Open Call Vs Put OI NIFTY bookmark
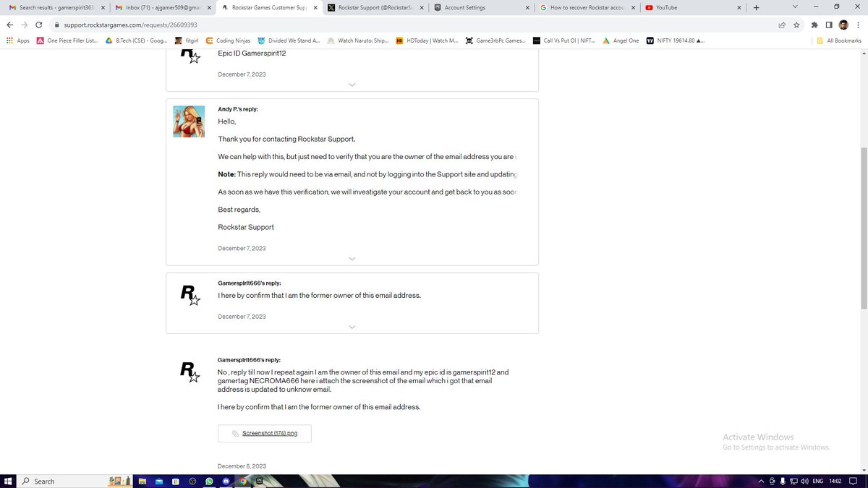 pyautogui.click(x=564, y=40)
